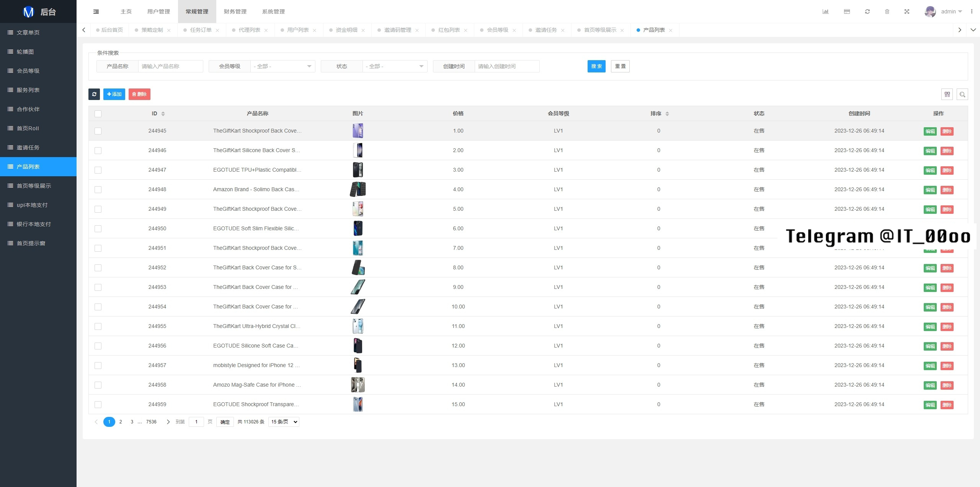Close the 用户列表 tab
The height and width of the screenshot is (487, 980).
coord(315,30)
